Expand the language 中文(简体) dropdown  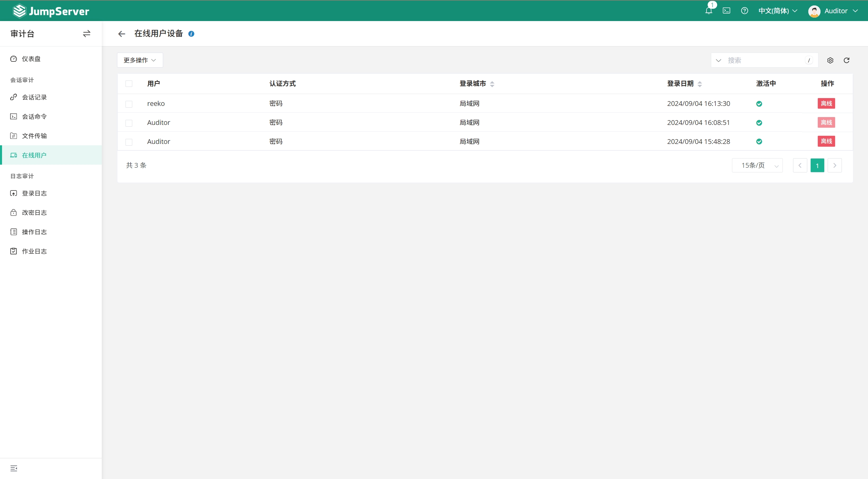pyautogui.click(x=778, y=11)
